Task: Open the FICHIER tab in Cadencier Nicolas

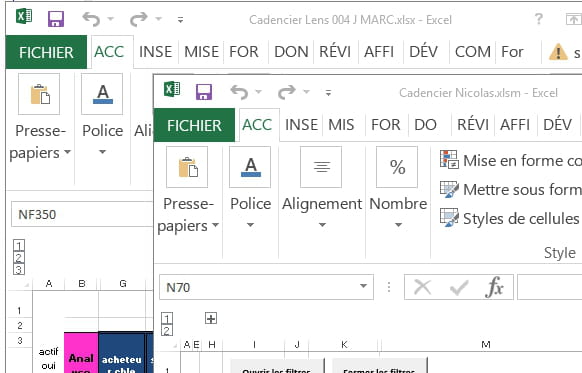Action: coord(194,125)
